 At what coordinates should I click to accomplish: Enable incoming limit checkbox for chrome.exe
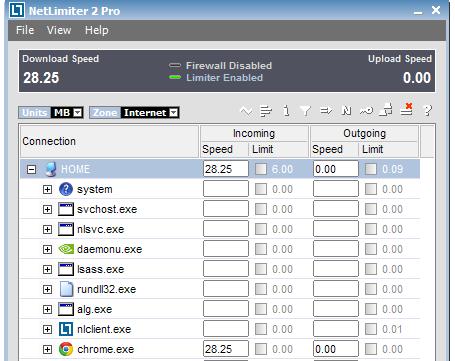pyautogui.click(x=261, y=349)
